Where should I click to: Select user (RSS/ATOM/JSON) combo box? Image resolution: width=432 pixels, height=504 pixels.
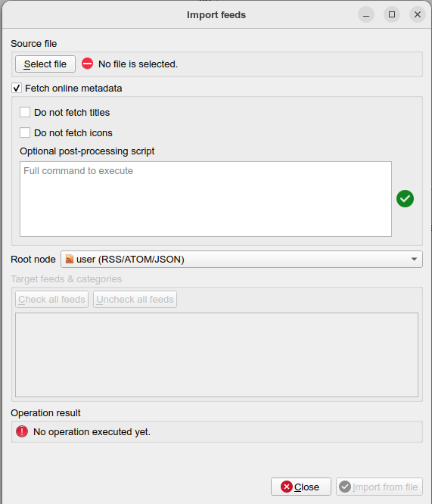[241, 259]
